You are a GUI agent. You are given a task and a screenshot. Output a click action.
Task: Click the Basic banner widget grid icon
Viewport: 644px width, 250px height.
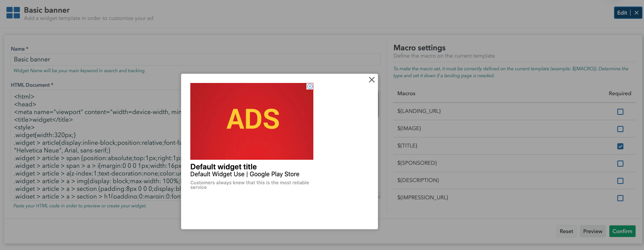pos(13,13)
